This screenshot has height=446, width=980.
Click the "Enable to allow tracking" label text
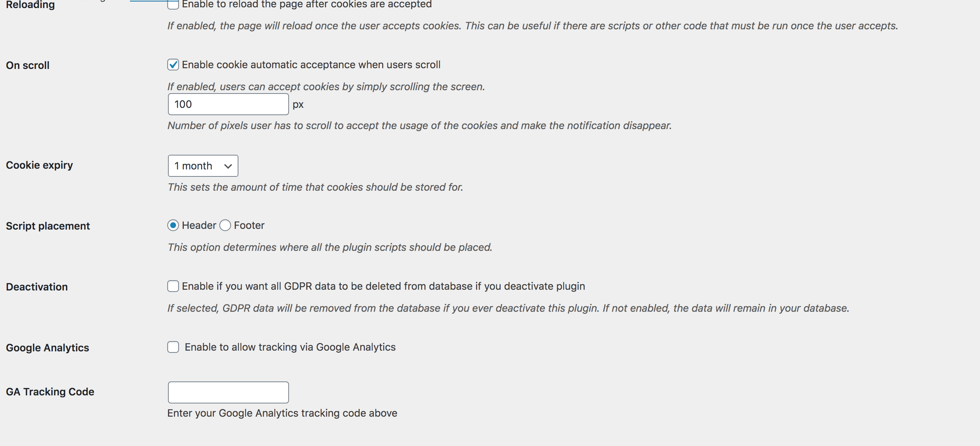click(x=290, y=347)
